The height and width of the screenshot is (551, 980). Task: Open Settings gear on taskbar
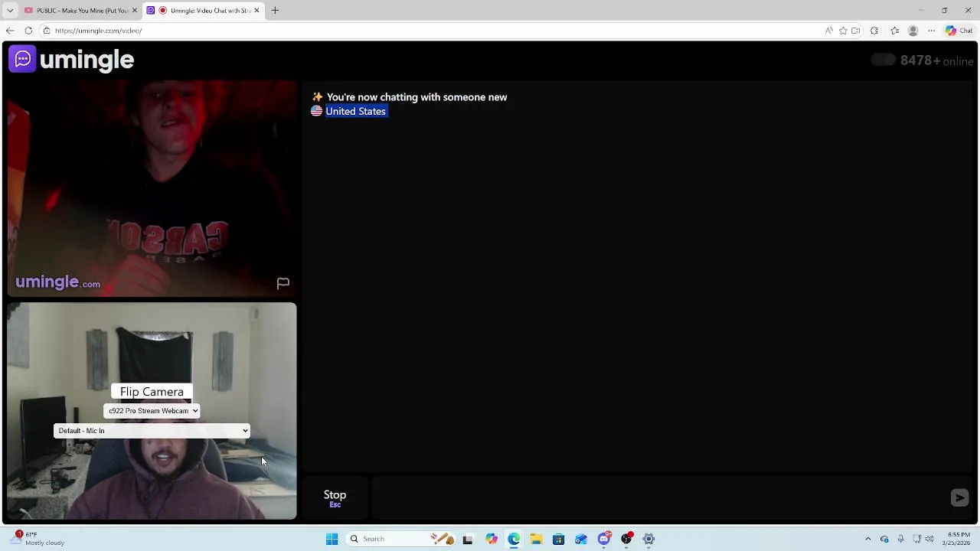[x=648, y=539]
